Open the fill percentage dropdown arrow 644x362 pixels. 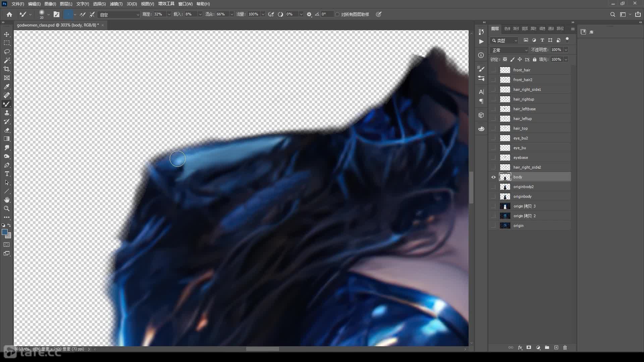coord(566,60)
